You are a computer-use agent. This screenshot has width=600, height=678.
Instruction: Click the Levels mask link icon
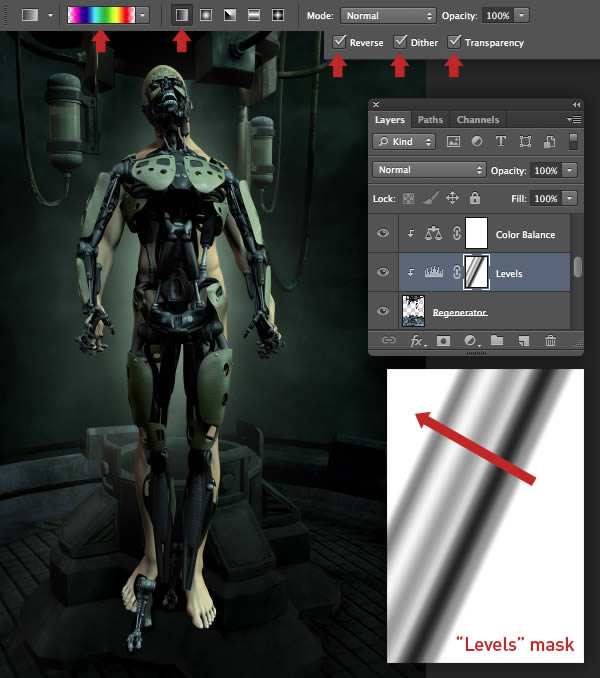456,272
